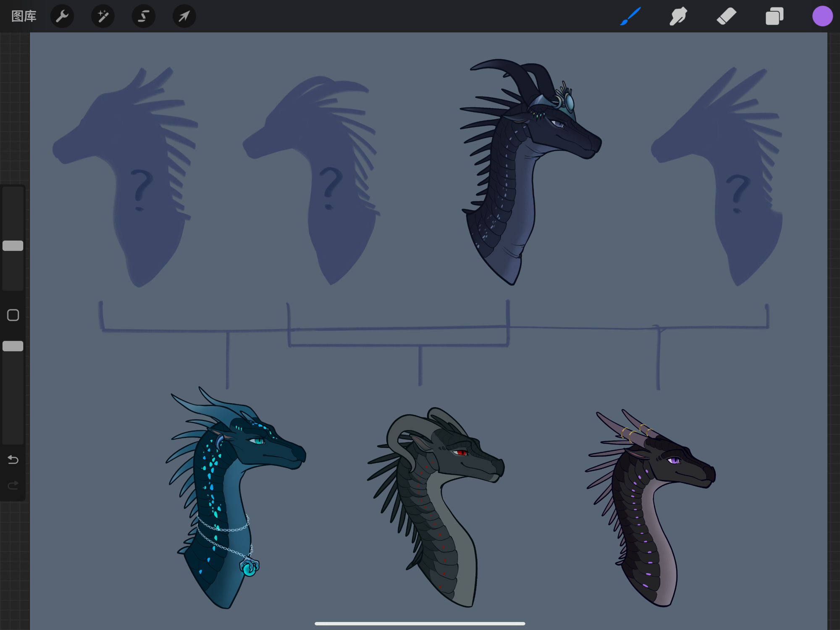Viewport: 840px width, 630px height.
Task: Open the Adjustments magic wand menu
Action: click(x=103, y=16)
